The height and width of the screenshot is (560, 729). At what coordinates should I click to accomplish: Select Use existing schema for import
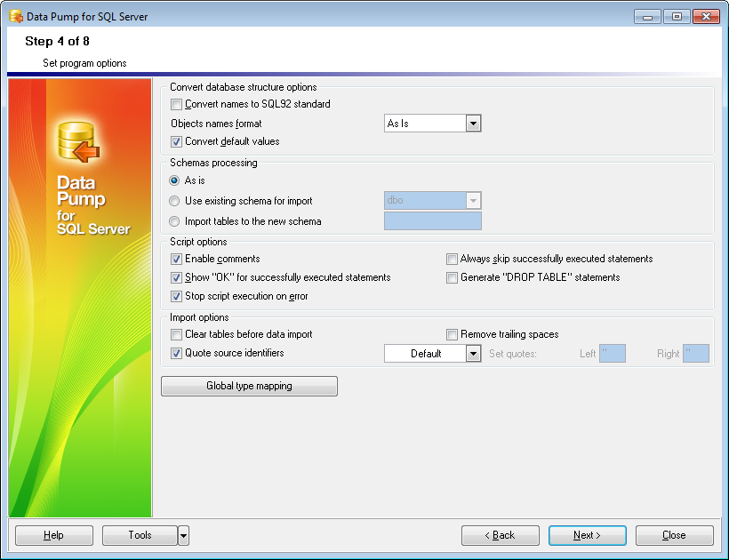[x=175, y=202]
